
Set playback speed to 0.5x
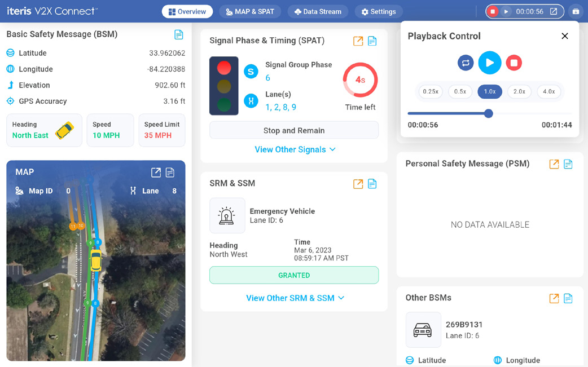coord(460,91)
